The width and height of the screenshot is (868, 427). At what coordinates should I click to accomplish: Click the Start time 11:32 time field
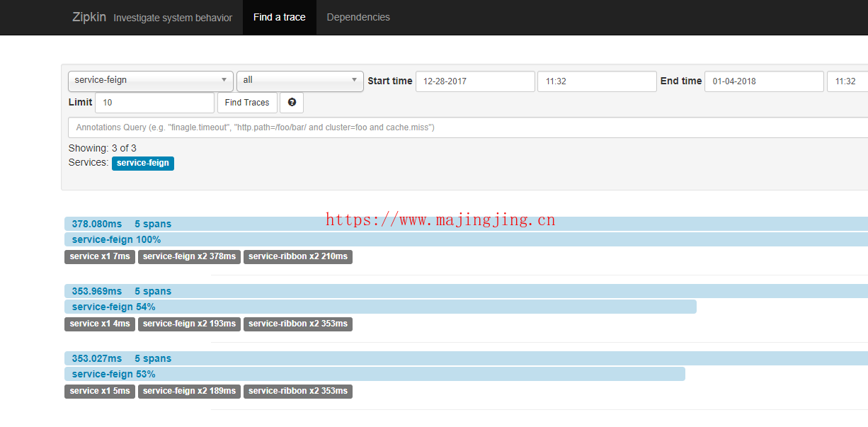coord(597,81)
